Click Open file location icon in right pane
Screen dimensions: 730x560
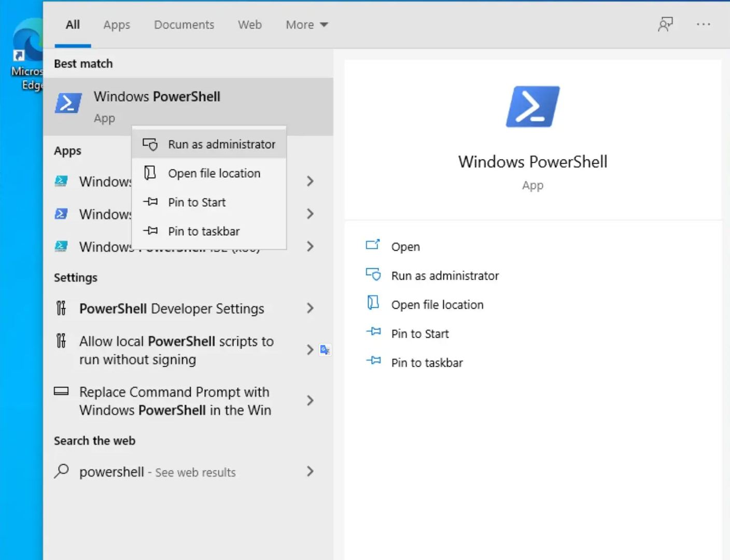[373, 303]
